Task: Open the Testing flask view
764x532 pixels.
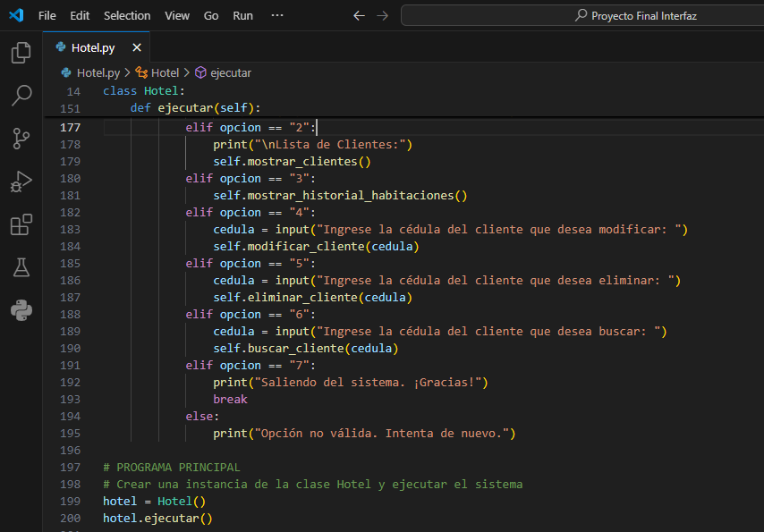Action: tap(21, 266)
